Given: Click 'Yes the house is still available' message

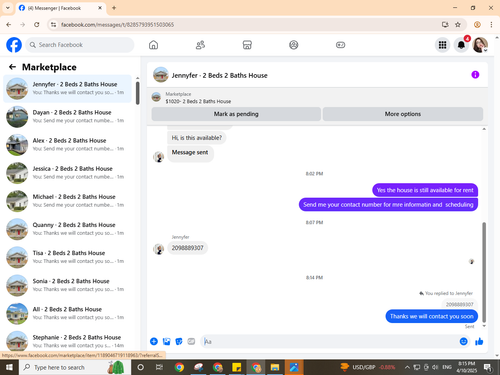Looking at the screenshot, I should tap(425, 190).
